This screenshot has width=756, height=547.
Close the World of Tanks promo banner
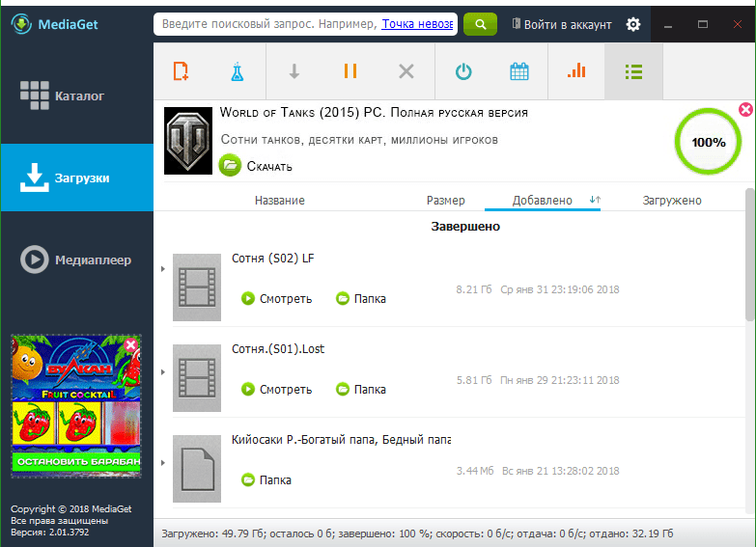tap(745, 109)
